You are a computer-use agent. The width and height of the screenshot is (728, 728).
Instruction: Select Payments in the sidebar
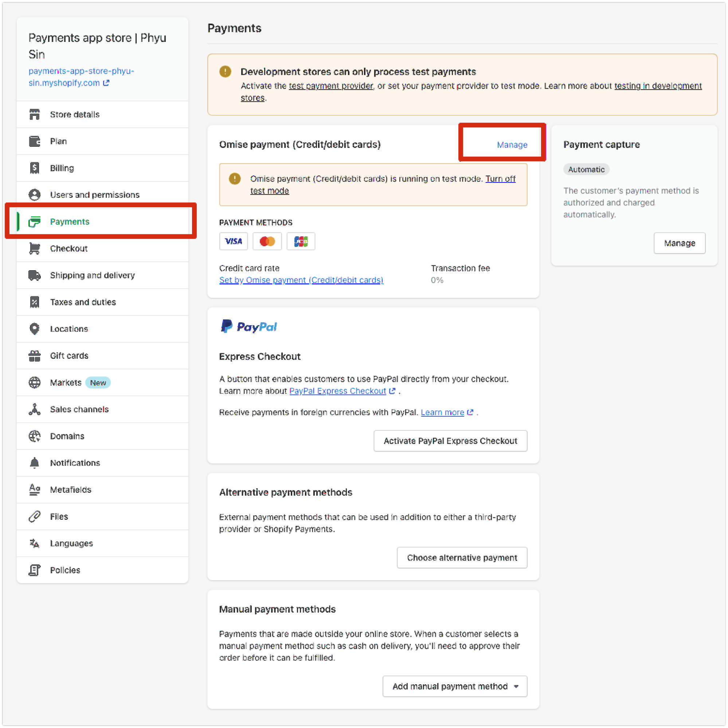coord(70,221)
